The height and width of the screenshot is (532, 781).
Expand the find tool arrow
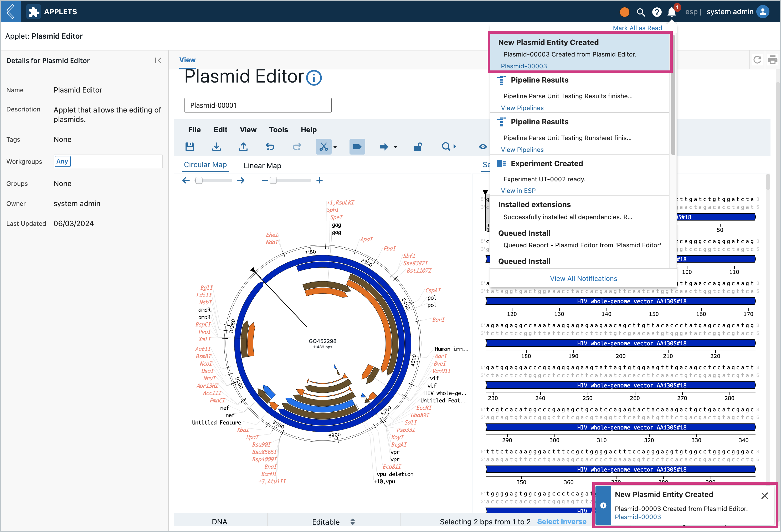tap(455, 146)
